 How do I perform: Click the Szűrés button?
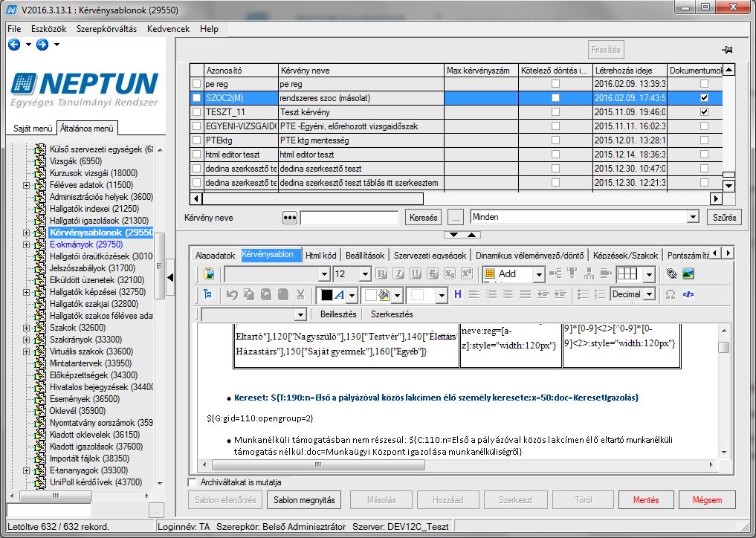[x=724, y=218]
